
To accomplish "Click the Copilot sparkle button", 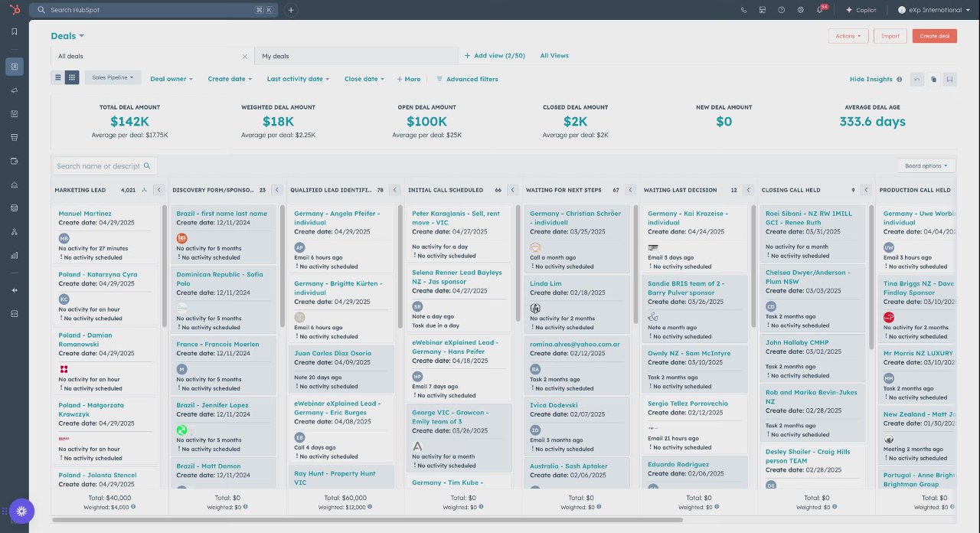I will point(861,10).
